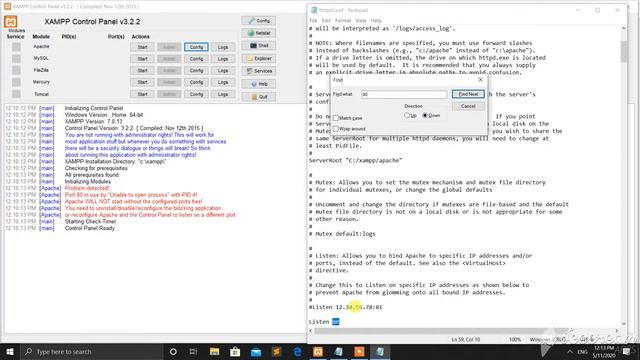Click 'ServerRoot "C:/xampp/apache"' line
The height and width of the screenshot is (360, 640).
pyautogui.click(x=356, y=160)
